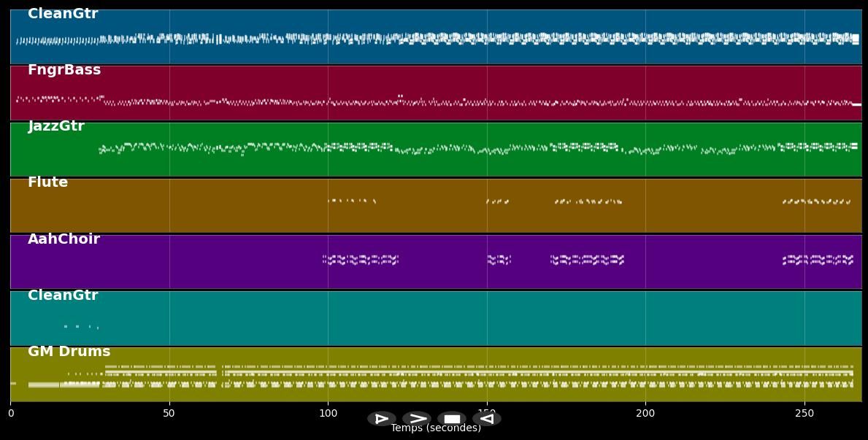Viewport: 868px width, 440px height.
Task: Click the rightmost left-pointing triangle transport button
Action: pos(486,419)
